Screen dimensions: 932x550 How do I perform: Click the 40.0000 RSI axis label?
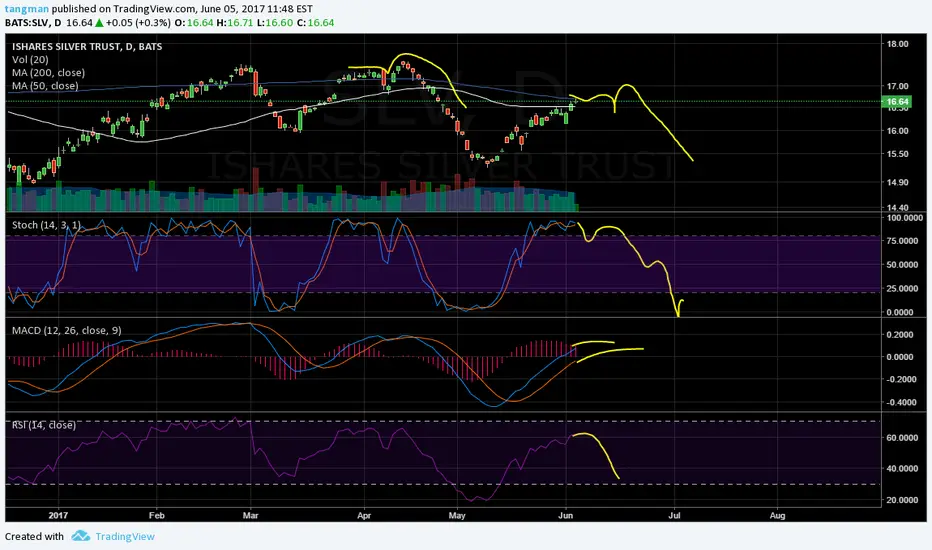pyautogui.click(x=902, y=469)
